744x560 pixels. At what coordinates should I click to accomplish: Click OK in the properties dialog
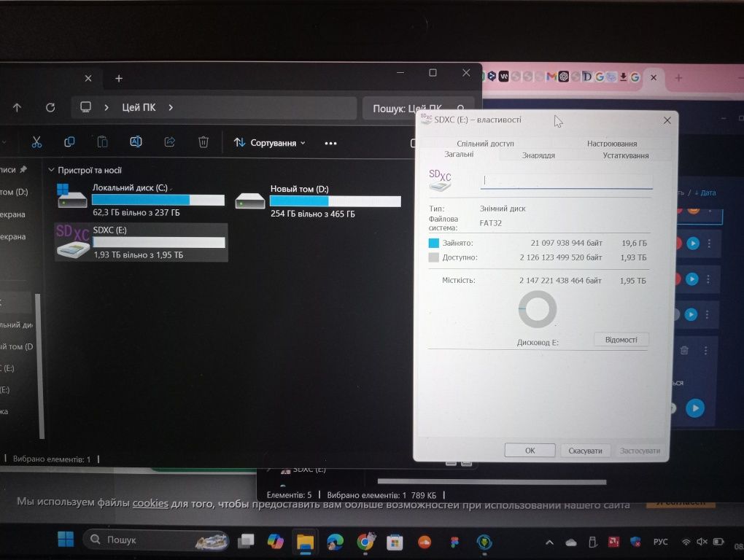(530, 451)
